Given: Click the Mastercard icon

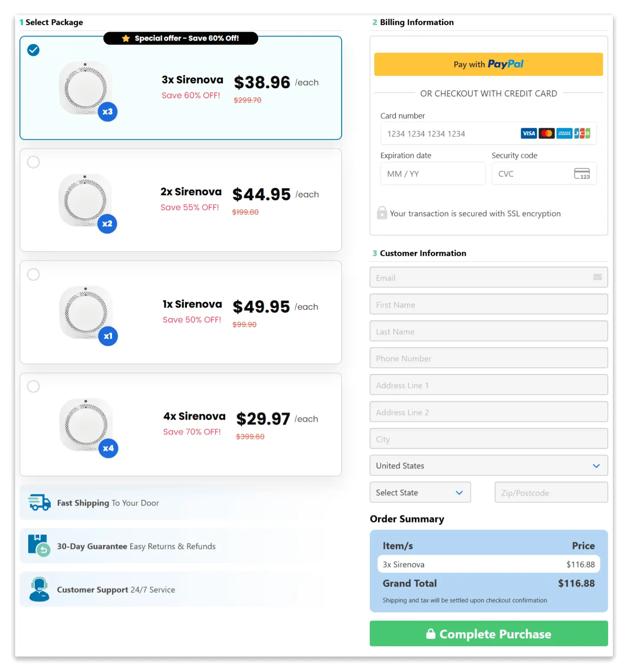Looking at the screenshot, I should pos(546,133).
